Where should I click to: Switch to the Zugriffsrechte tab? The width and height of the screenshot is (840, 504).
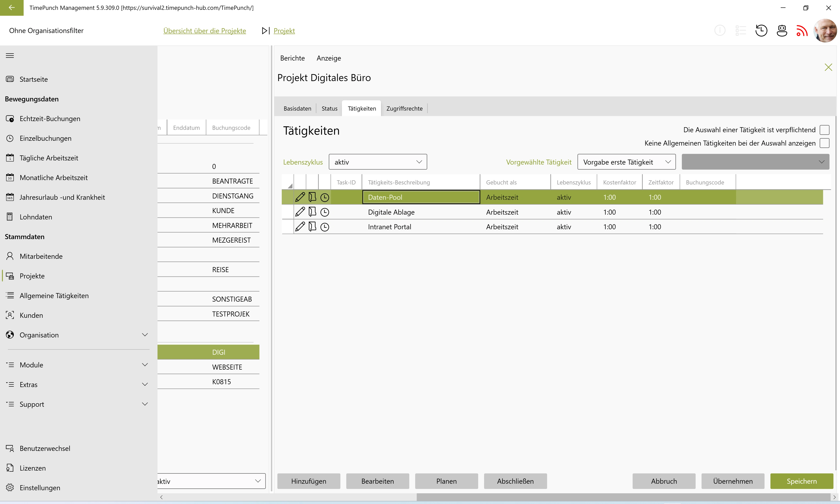click(x=404, y=108)
